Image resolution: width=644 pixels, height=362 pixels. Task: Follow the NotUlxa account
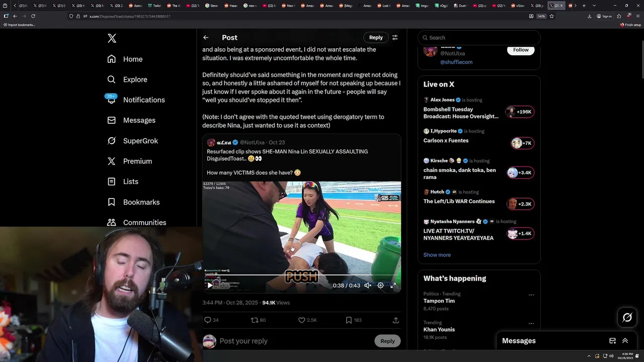click(x=521, y=50)
